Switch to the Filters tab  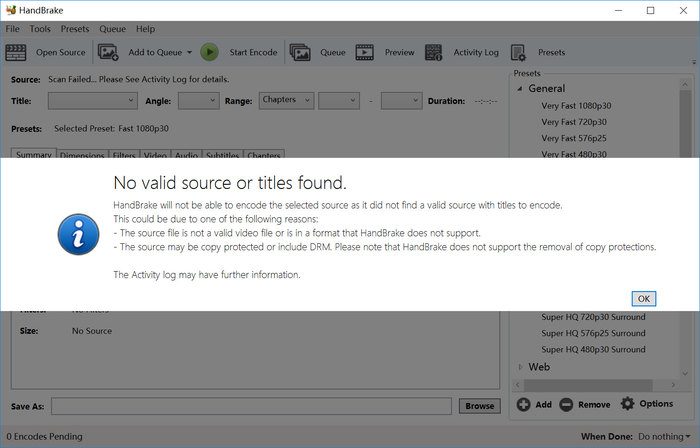tap(124, 153)
